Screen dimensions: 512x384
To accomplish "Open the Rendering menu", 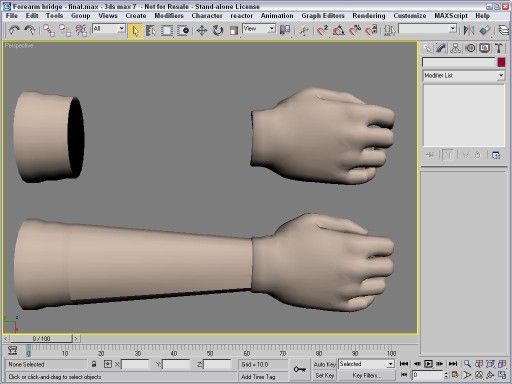I will pyautogui.click(x=369, y=16).
